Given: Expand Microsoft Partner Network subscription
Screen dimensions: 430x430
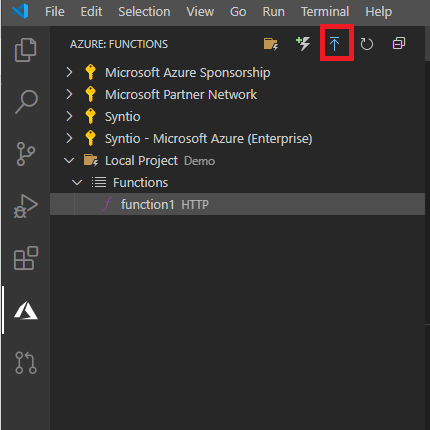Looking at the screenshot, I should click(69, 94).
